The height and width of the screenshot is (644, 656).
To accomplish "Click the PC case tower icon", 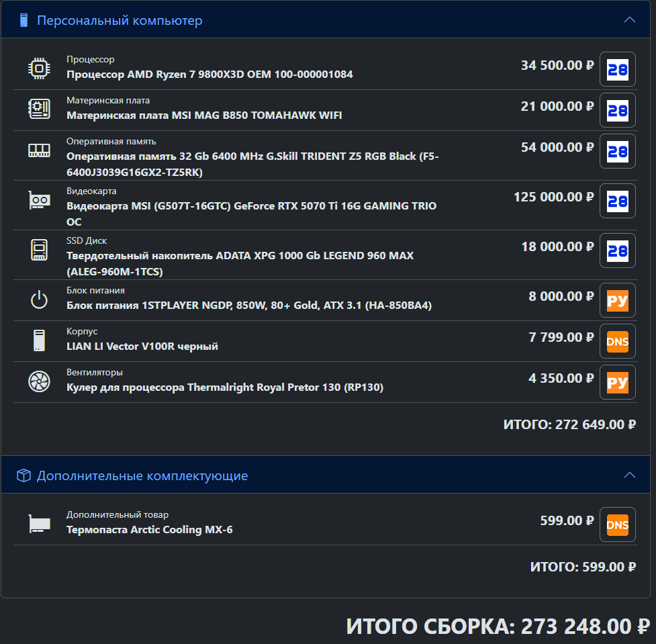I will (x=39, y=340).
